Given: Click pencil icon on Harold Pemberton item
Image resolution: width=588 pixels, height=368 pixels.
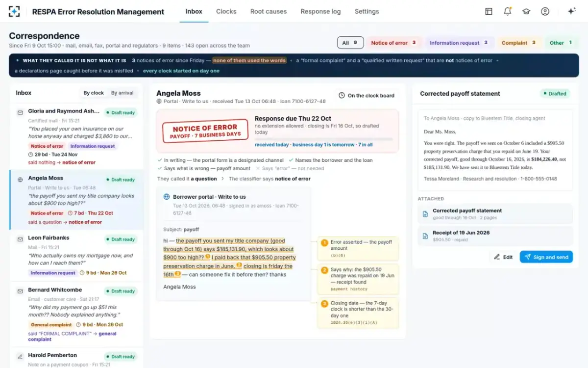Looking at the screenshot, I should click(x=20, y=357).
